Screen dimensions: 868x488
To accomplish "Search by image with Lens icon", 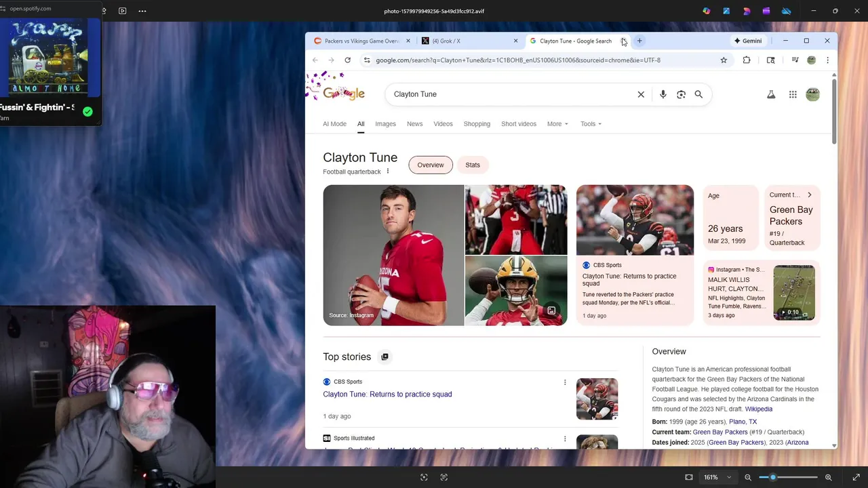I will 681,94.
